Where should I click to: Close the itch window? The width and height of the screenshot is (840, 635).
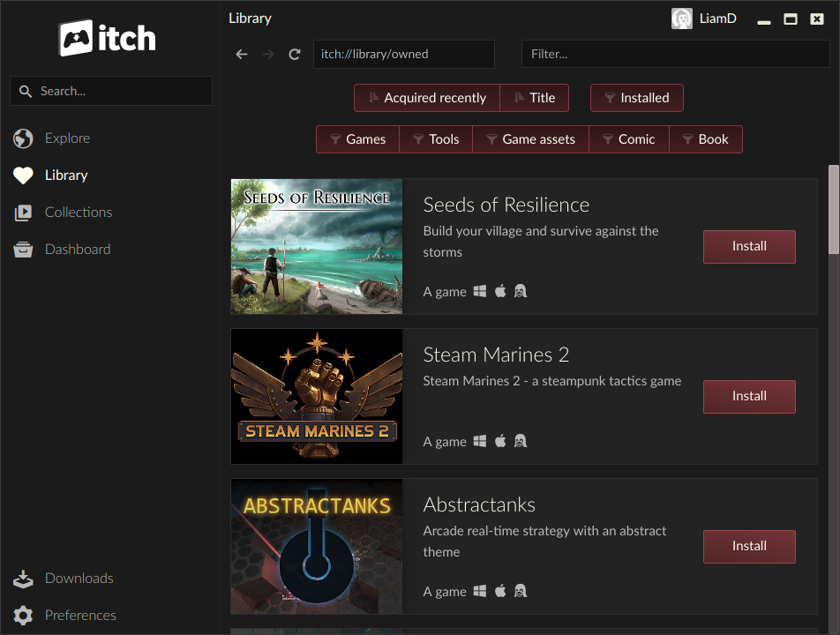click(x=816, y=19)
